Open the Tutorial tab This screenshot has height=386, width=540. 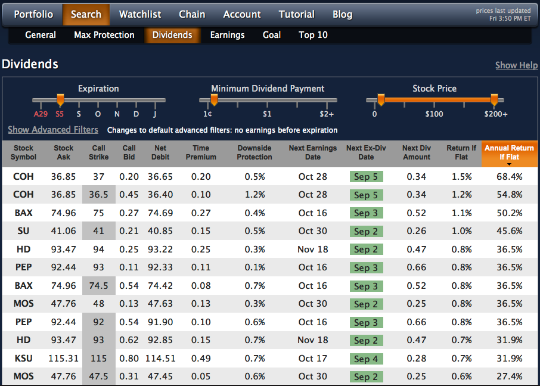(x=297, y=14)
